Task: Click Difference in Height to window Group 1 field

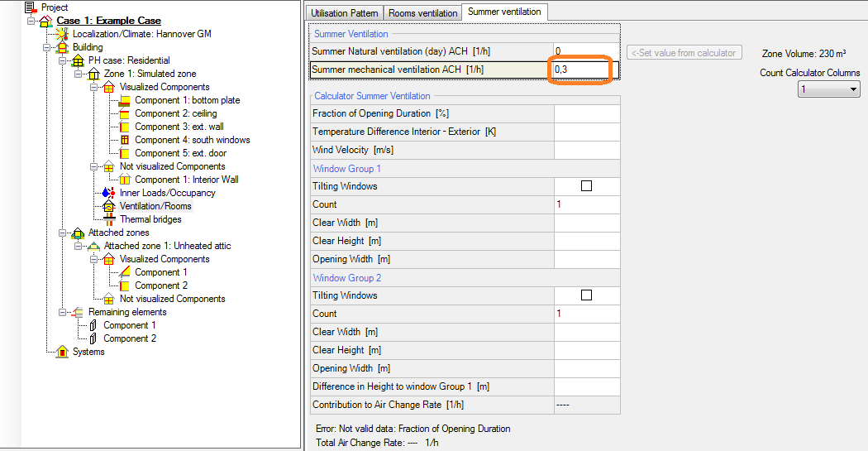Action: coord(587,386)
